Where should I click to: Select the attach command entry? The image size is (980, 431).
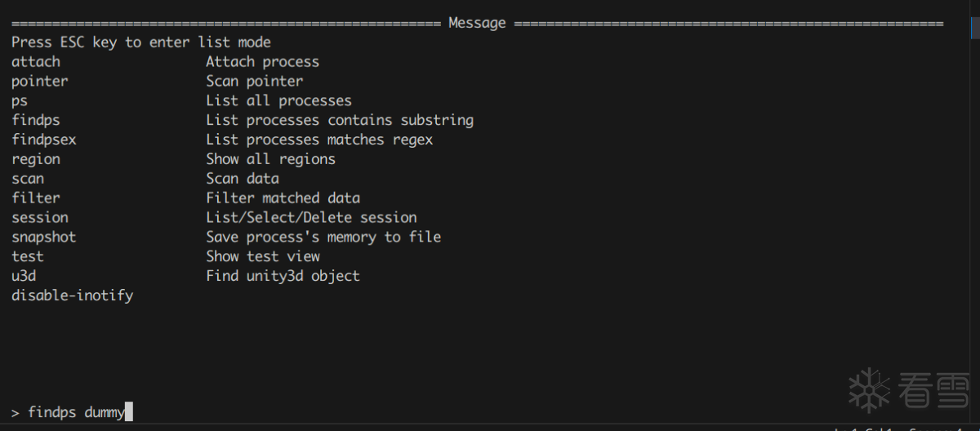click(36, 61)
